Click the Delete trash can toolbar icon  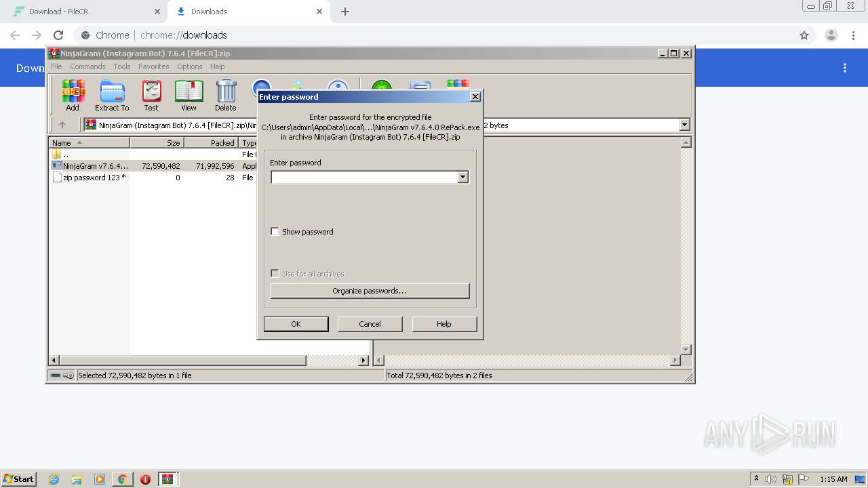(226, 96)
